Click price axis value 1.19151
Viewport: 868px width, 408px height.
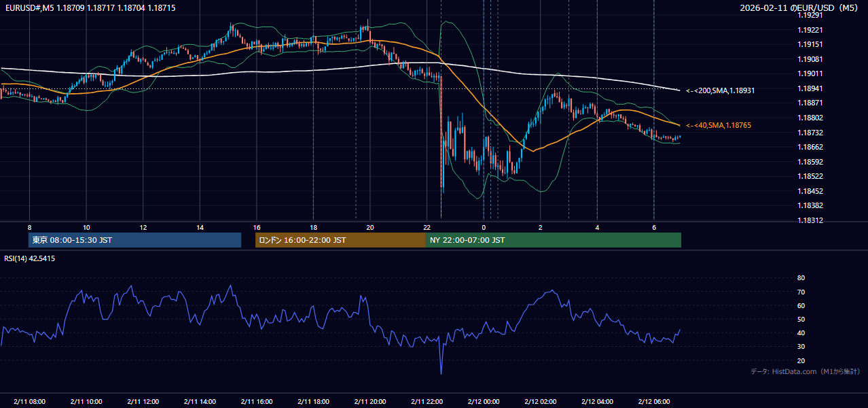[810, 45]
